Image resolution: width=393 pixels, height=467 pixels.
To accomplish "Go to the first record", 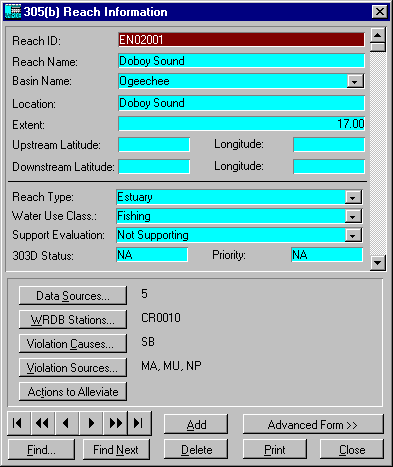I will [x=19, y=423].
